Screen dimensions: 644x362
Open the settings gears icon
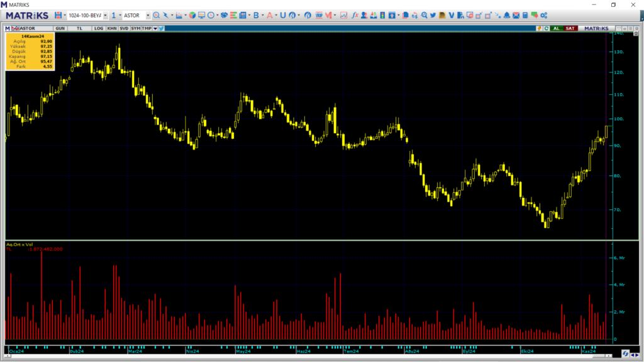click(543, 15)
